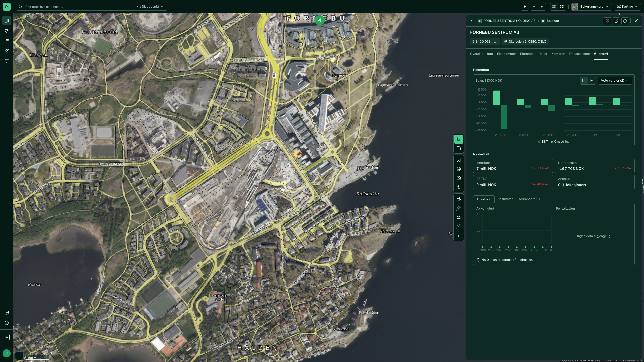
Task: Switch the chart to line view
Action: click(592, 81)
